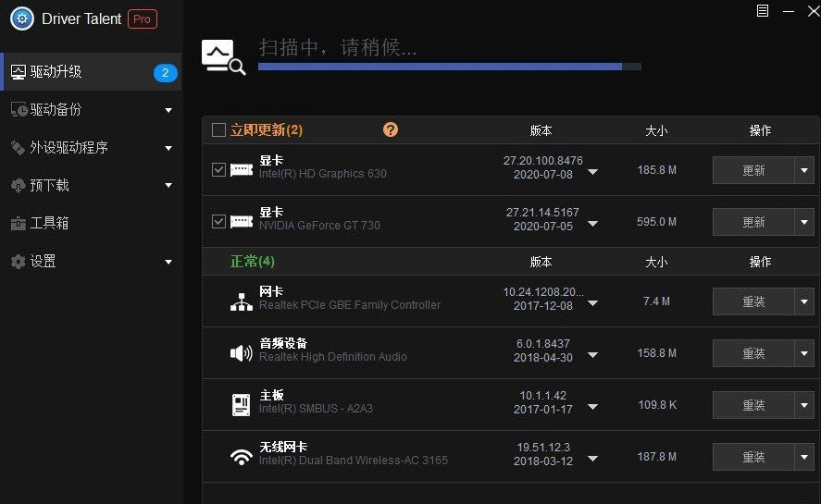Click the Realtek network adapter icon

click(242, 301)
